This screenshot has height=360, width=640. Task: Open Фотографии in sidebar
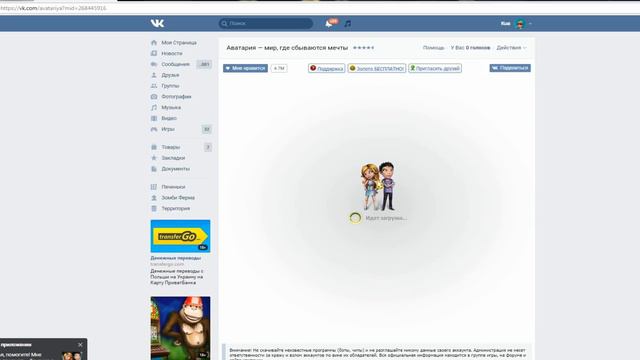pos(176,97)
